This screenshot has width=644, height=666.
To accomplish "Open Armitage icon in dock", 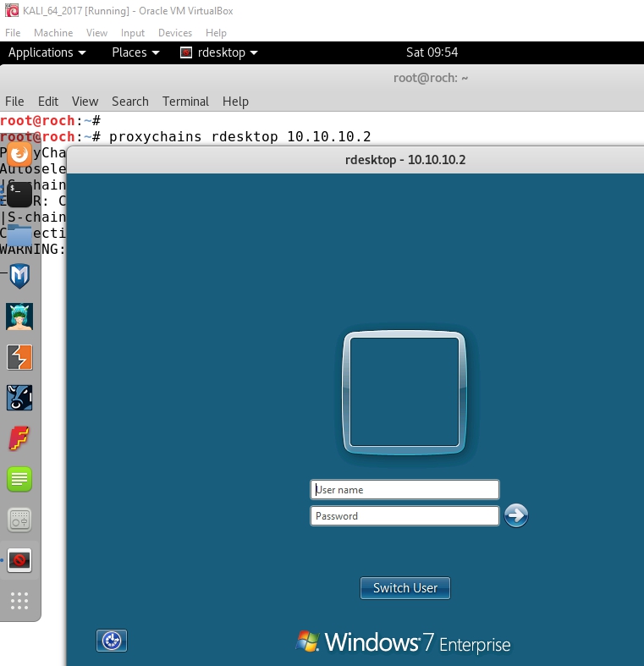I will (19, 316).
